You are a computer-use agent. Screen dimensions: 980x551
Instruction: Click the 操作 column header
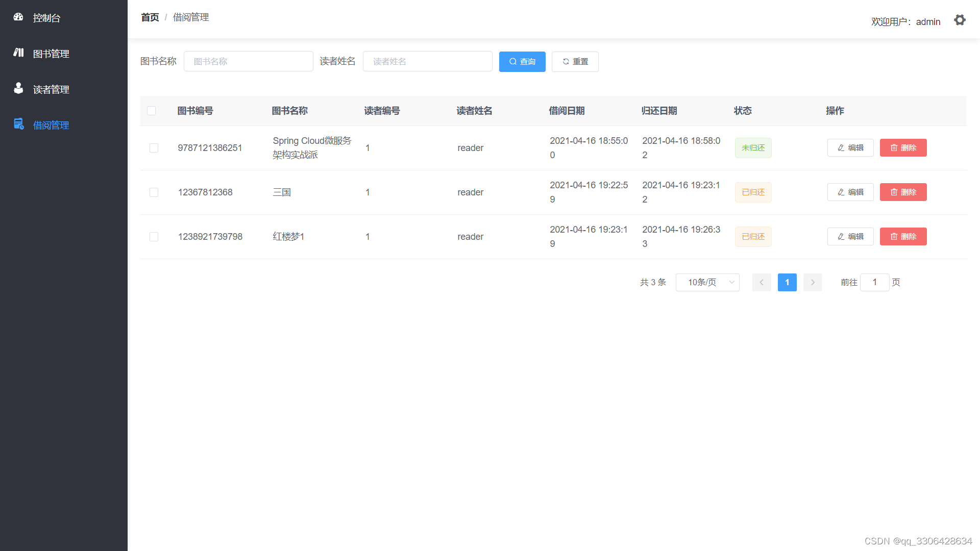835,111
